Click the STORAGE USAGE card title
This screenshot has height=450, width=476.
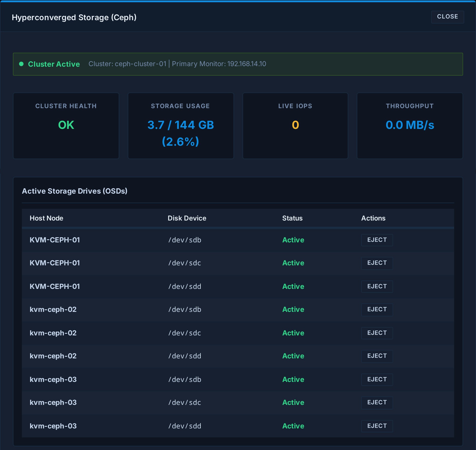pos(180,106)
